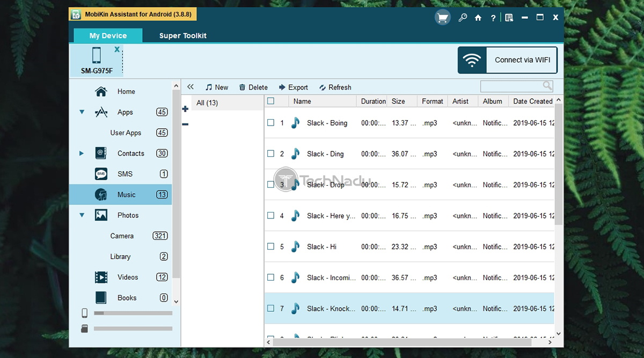The height and width of the screenshot is (358, 644).
Task: Click the feedback list icon in title bar
Action: click(509, 18)
